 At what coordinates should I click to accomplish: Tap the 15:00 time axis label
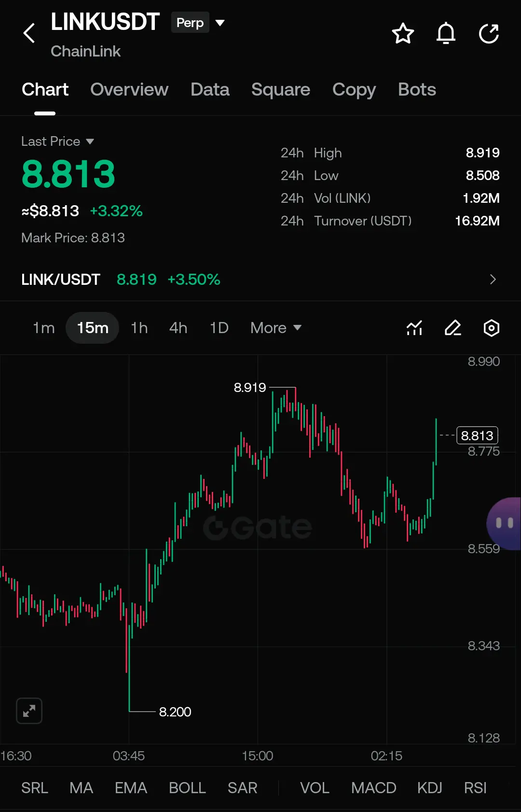tap(258, 756)
